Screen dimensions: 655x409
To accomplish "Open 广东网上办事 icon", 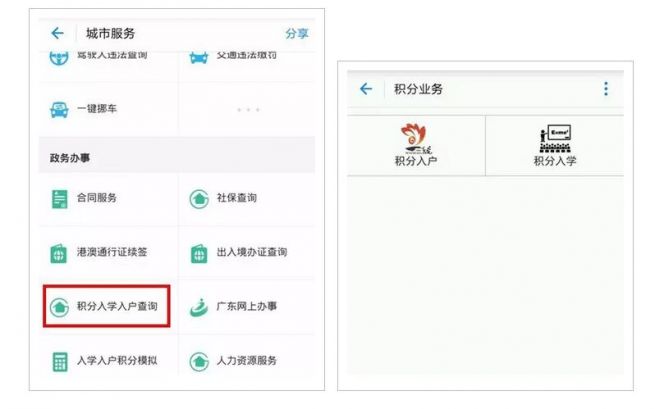I will coord(199,305).
